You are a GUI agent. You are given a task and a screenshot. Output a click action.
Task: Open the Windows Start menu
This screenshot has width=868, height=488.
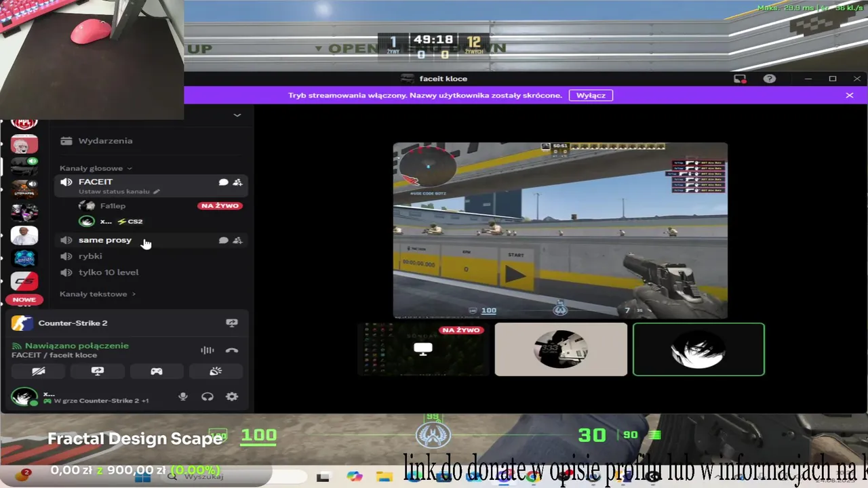coord(143,476)
